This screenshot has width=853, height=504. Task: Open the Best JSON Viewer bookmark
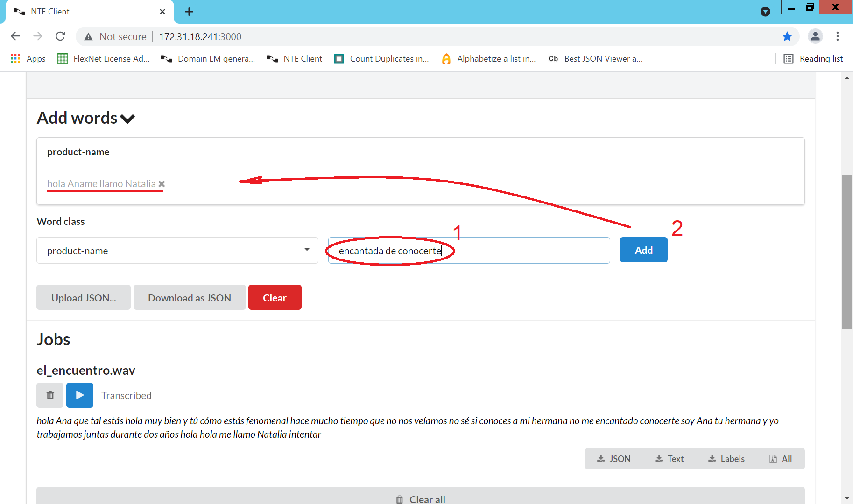point(595,59)
